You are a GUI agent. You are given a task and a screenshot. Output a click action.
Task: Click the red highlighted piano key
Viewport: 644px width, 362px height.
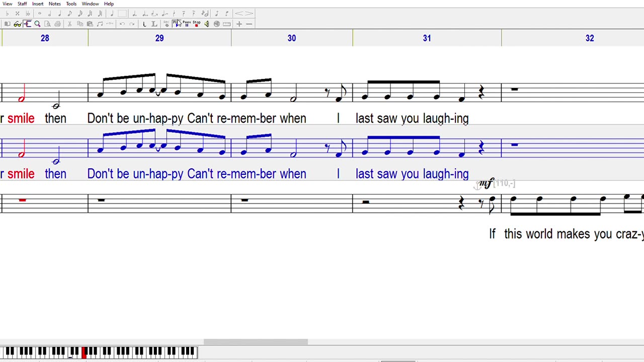pyautogui.click(x=84, y=352)
